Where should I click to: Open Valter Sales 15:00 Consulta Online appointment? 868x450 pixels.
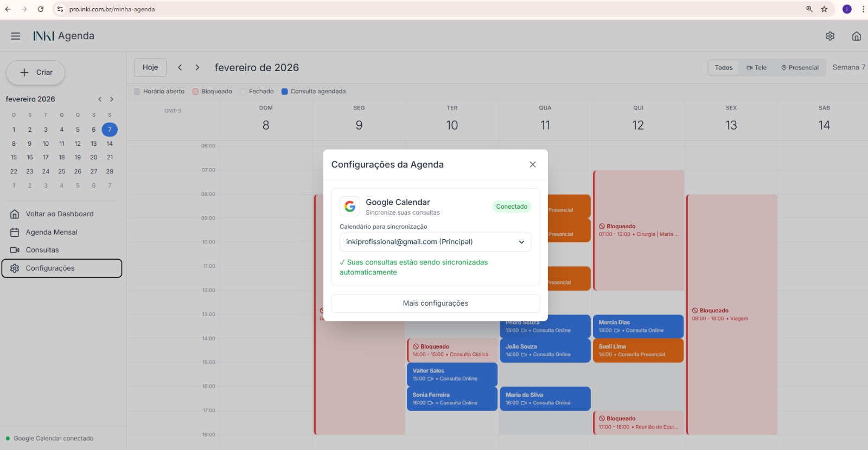pos(452,374)
